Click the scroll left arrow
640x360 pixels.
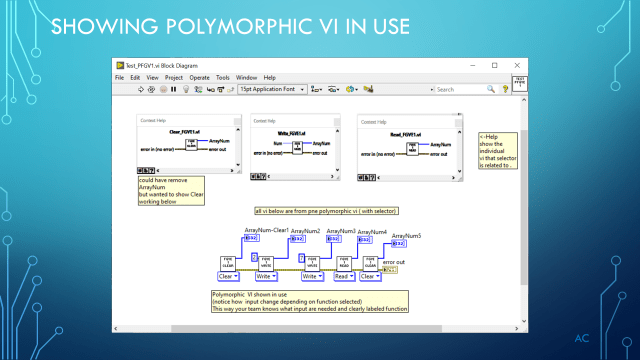pos(116,329)
